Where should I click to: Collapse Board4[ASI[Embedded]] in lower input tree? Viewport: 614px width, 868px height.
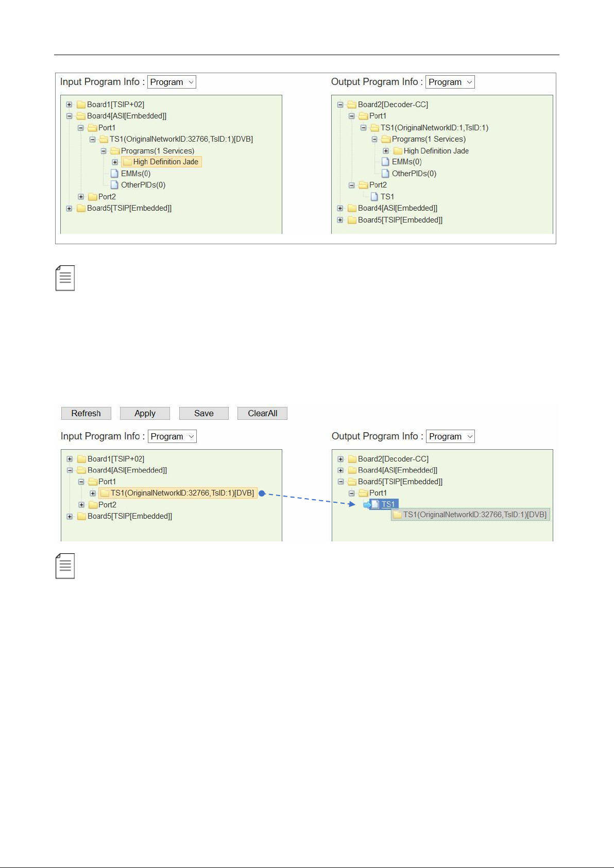tap(70, 470)
